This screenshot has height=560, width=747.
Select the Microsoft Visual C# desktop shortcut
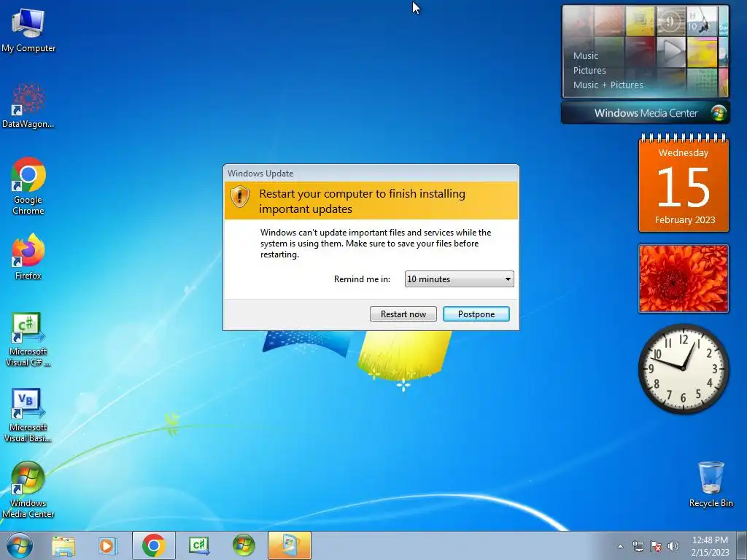[28, 339]
